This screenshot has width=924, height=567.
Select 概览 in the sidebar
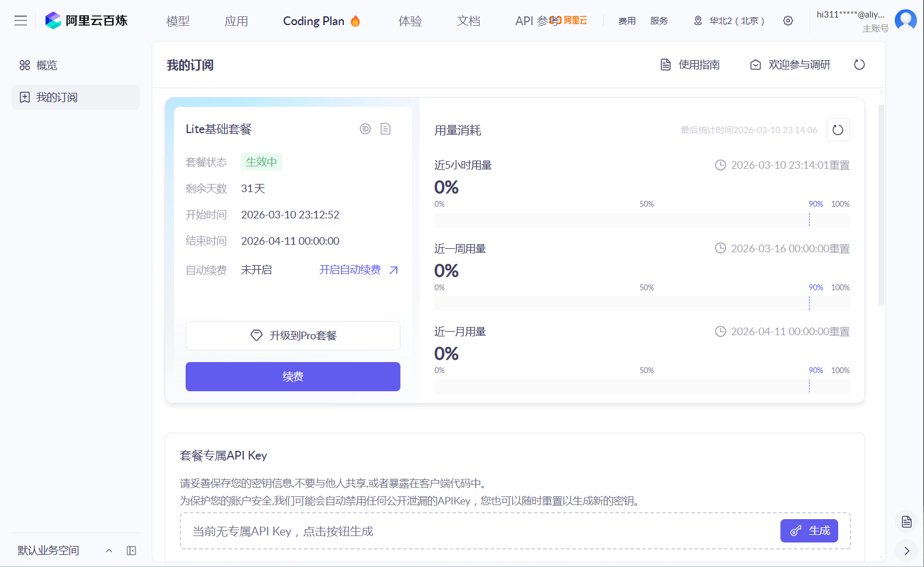[x=47, y=65]
